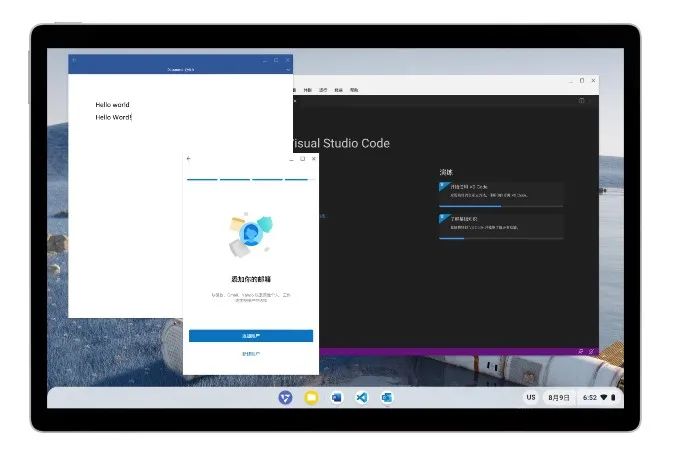Screen dimensions: 674x455
Task: Open the 转到 menu in VS Code
Action: (x=307, y=90)
